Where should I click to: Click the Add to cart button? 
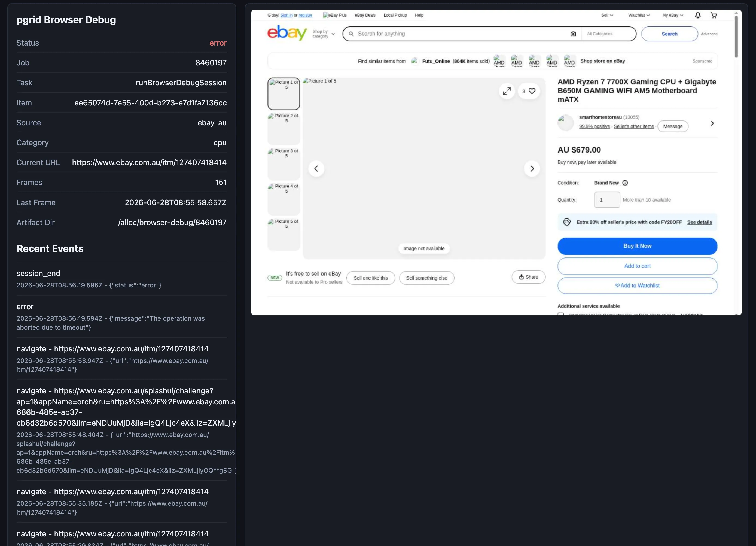pyautogui.click(x=637, y=266)
